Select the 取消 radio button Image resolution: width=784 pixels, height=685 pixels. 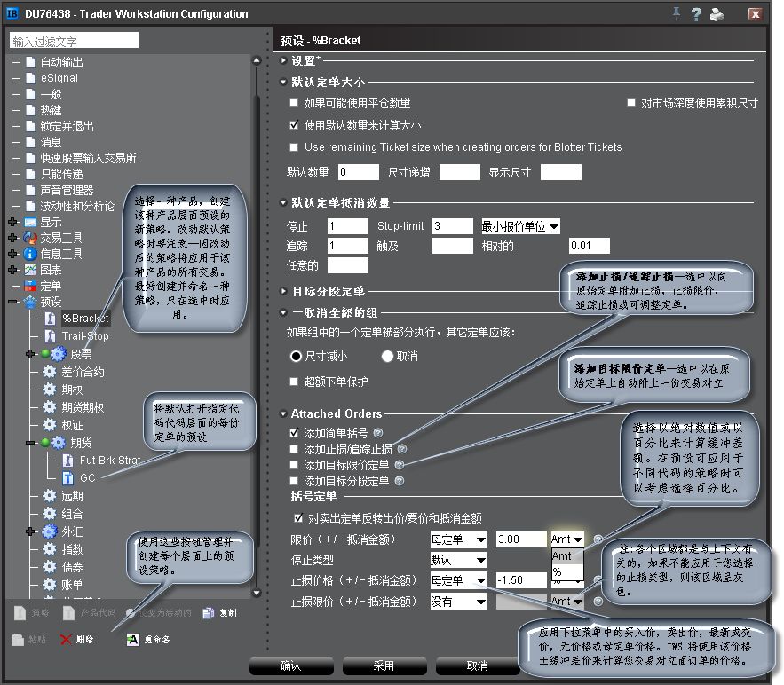(387, 356)
